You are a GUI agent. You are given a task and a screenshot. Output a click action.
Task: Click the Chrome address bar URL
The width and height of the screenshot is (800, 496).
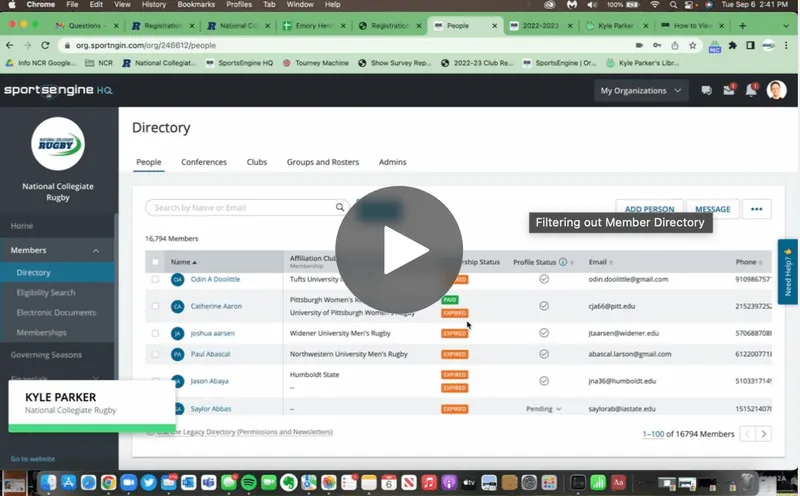[x=146, y=45]
